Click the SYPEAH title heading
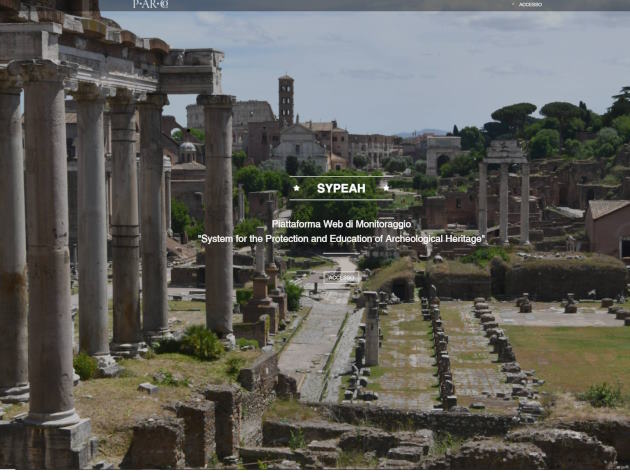This screenshot has width=630, height=473. click(341, 188)
